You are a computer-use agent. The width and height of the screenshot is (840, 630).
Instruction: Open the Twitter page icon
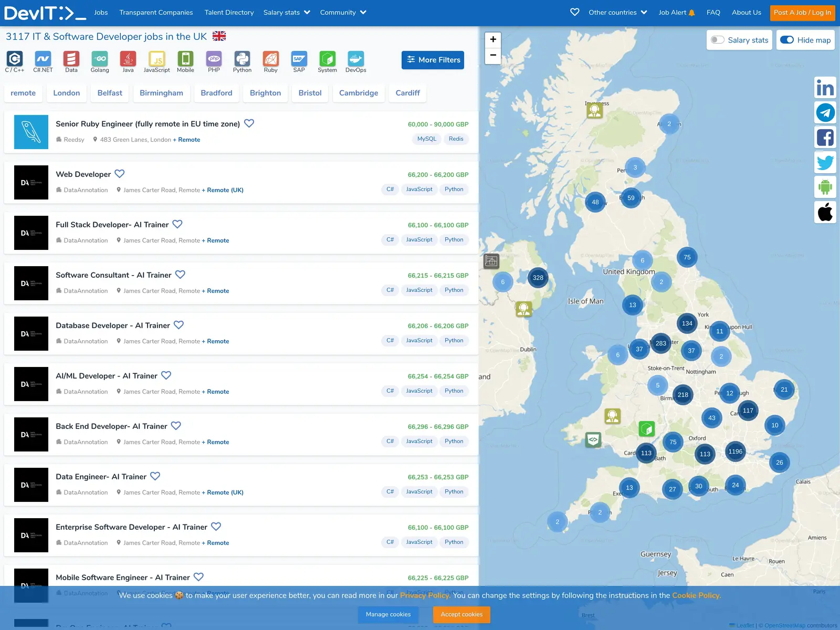(825, 162)
